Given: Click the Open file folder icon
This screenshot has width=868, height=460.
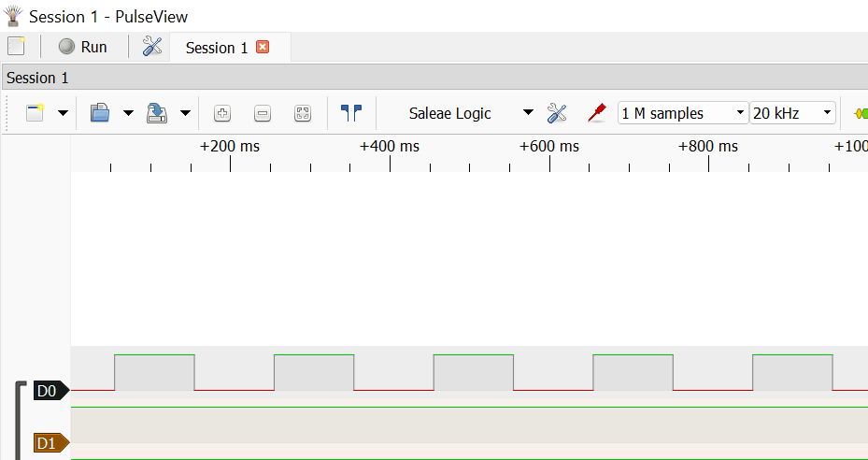Looking at the screenshot, I should pos(100,113).
